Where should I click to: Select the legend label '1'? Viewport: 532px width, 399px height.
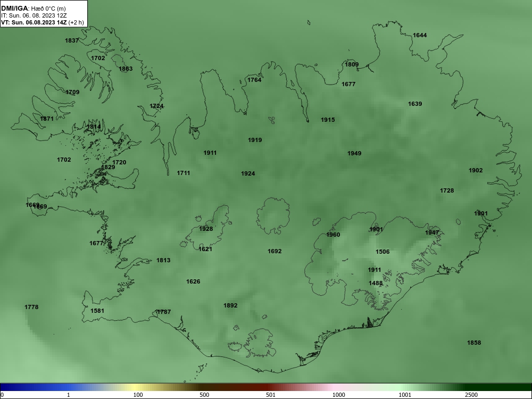coord(69,395)
